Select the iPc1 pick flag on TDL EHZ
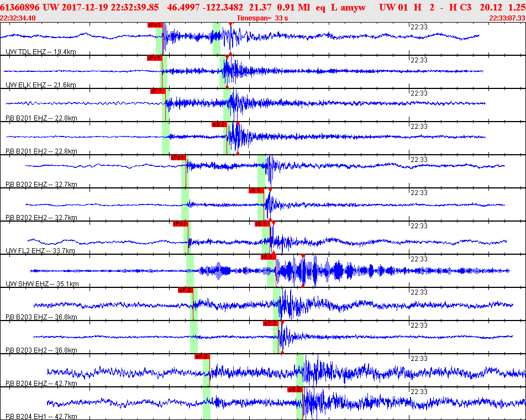The height and width of the screenshot is (420, 526). pyautogui.click(x=155, y=25)
